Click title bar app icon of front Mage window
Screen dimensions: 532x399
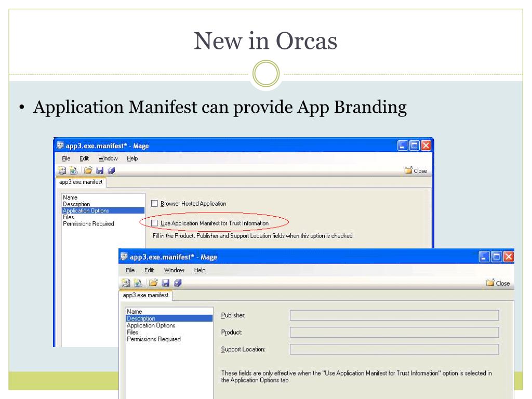124,257
